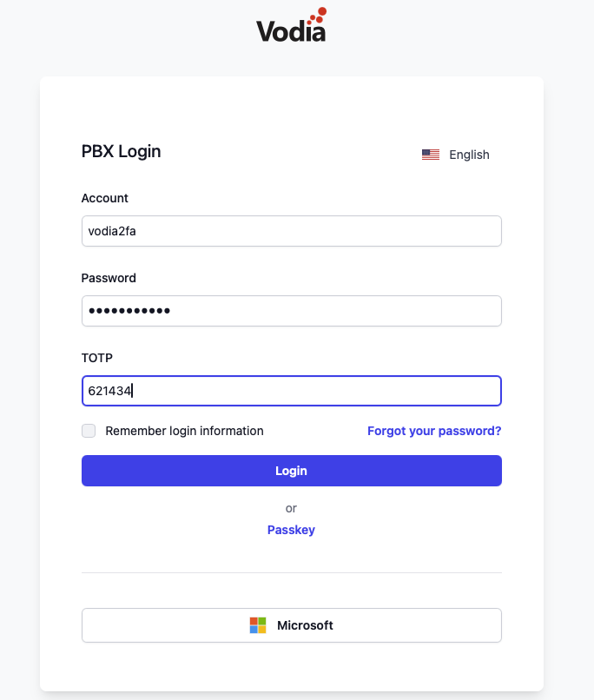Screen dimensions: 594x700
Task: Open the English language selector
Action: coord(457,155)
